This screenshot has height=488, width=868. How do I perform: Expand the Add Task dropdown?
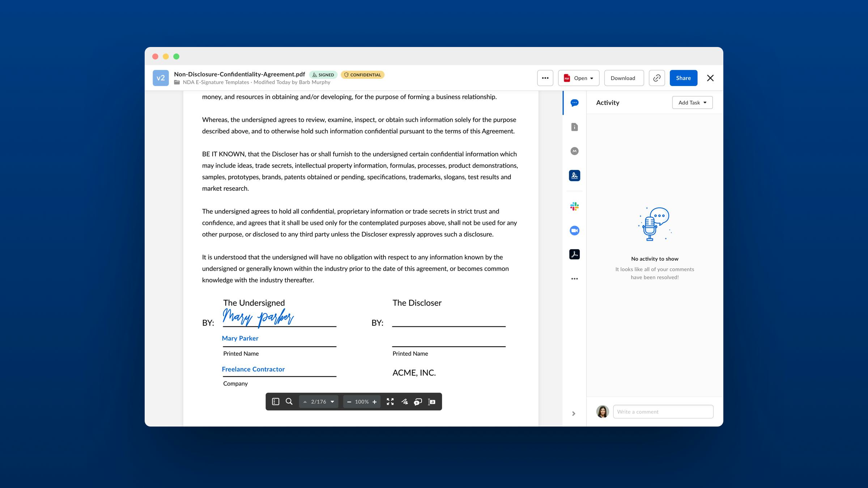coord(692,103)
